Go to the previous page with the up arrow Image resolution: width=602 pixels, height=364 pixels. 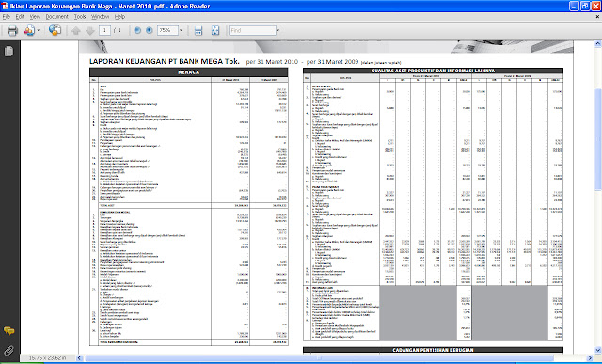(76, 31)
